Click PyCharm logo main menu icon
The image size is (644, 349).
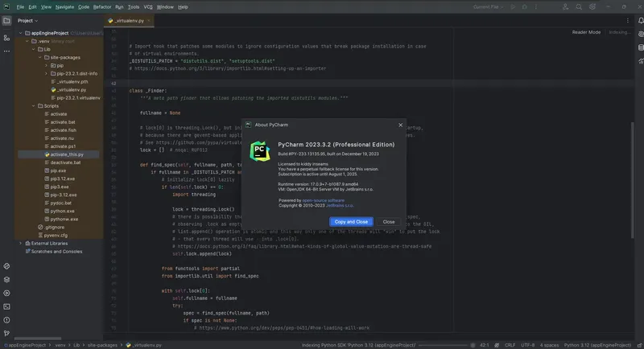point(6,7)
